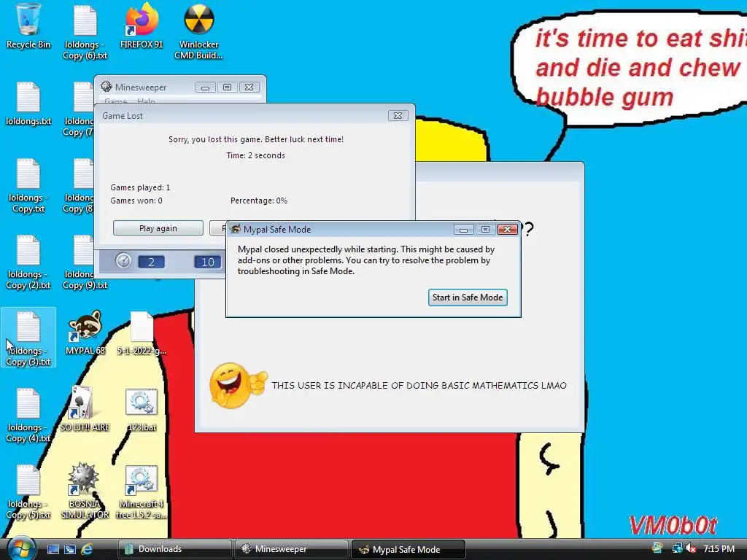
Task: Select the loldongs - Copy.txt desktop file
Action: pos(28,186)
